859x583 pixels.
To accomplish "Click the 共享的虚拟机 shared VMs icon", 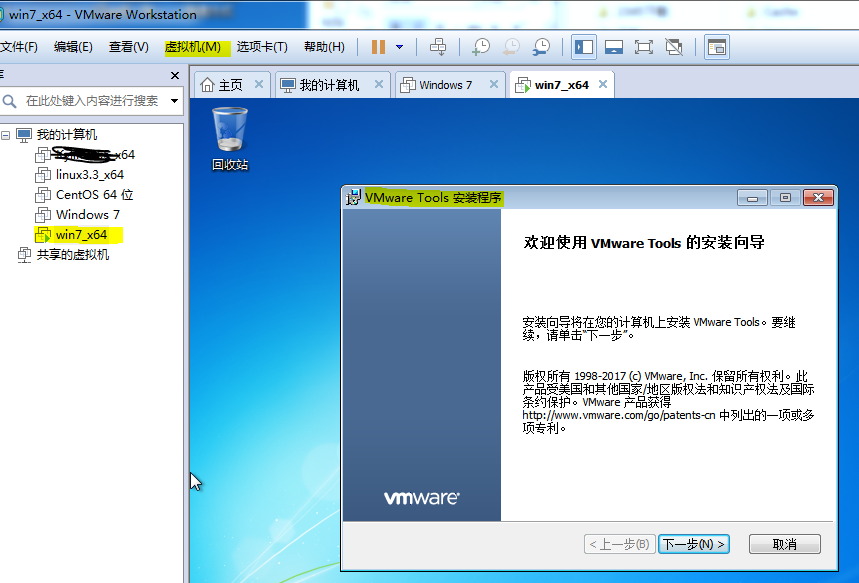I will coord(24,255).
